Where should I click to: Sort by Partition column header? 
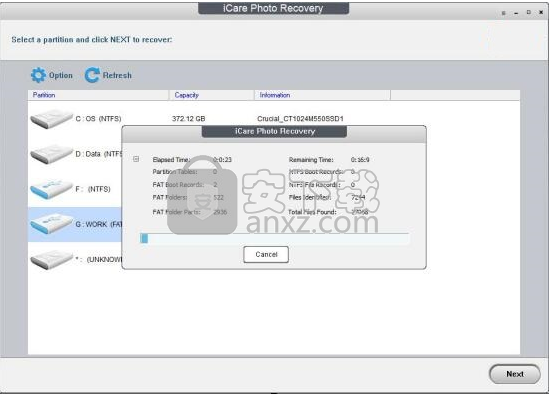coord(98,95)
